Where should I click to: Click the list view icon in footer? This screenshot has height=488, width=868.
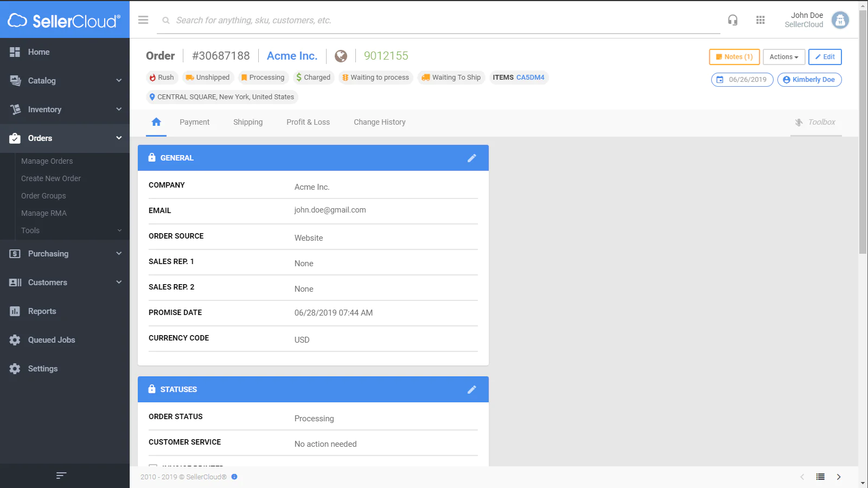[820, 477]
